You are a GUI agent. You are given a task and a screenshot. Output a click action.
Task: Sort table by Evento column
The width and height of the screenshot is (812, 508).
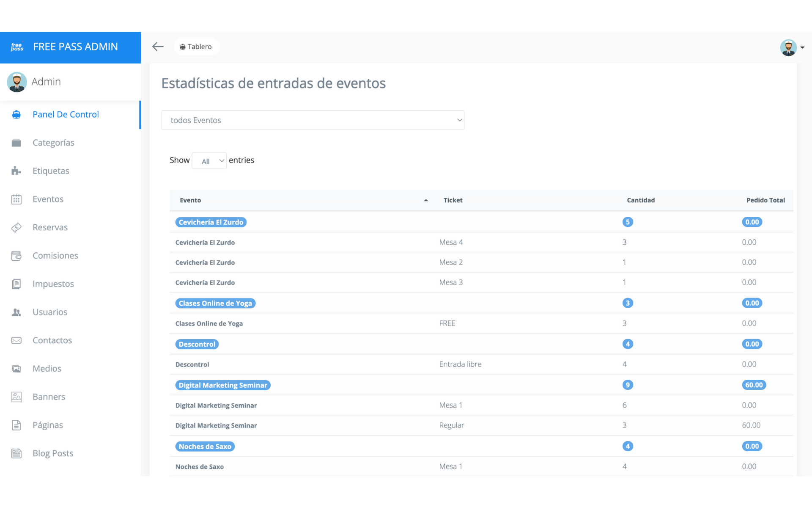(x=190, y=200)
